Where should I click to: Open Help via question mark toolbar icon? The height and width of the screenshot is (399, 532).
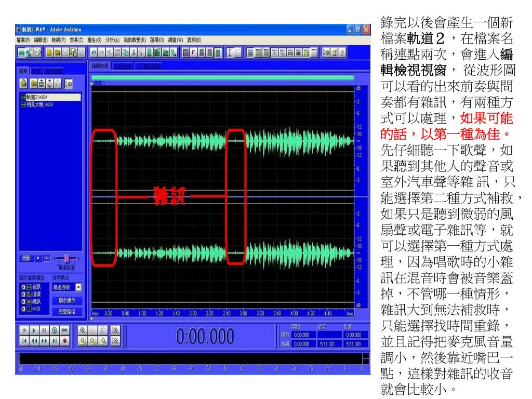coord(342,52)
